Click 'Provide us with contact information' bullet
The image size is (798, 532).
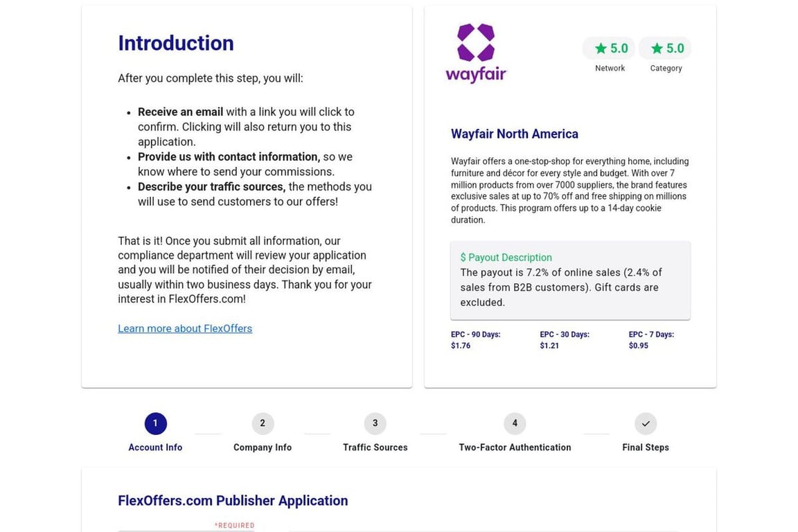tap(245, 164)
